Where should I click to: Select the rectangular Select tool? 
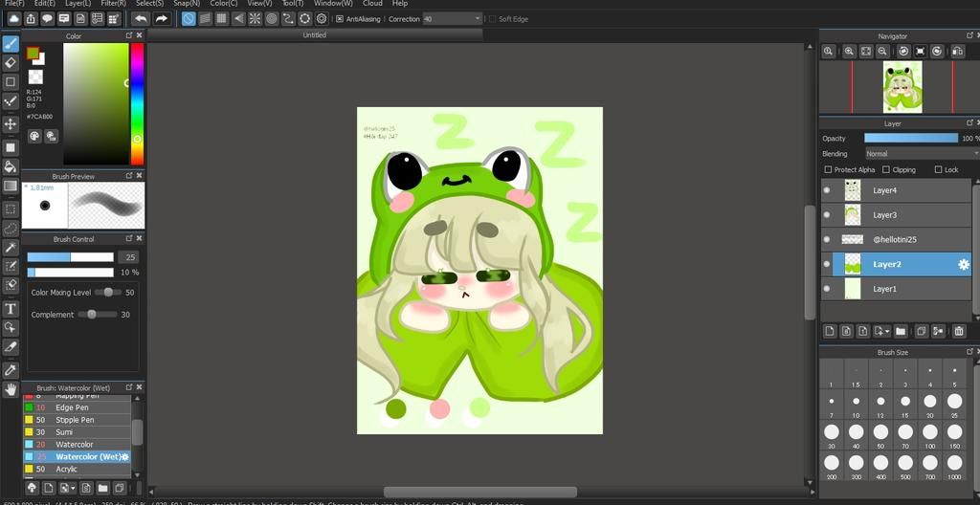[x=10, y=209]
